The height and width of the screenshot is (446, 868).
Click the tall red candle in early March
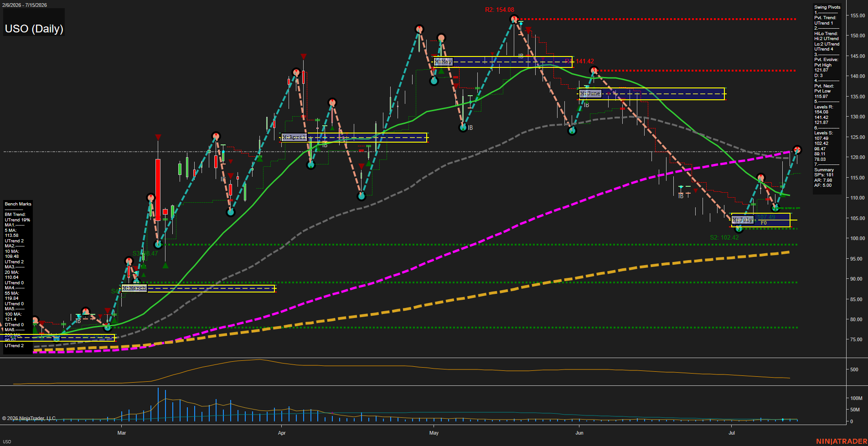[x=158, y=190]
